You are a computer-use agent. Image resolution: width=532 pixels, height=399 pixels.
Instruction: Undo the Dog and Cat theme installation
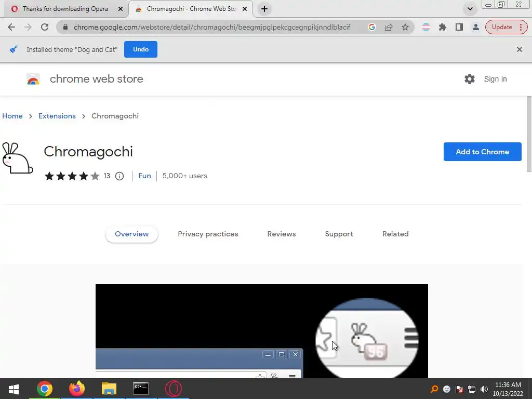[140, 49]
